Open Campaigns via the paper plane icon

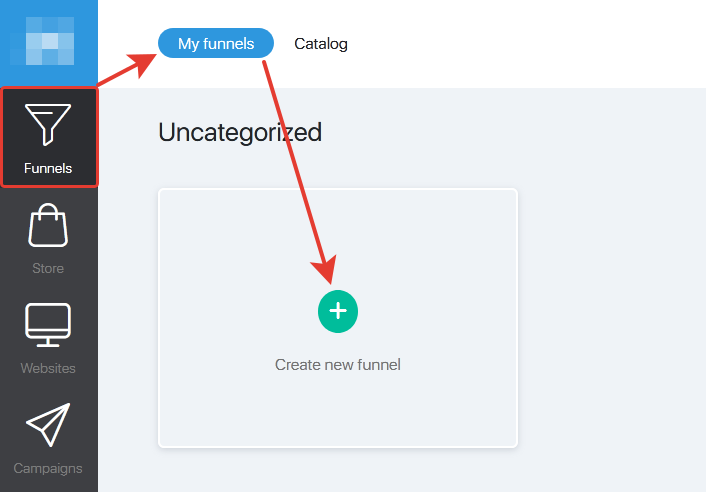point(48,424)
